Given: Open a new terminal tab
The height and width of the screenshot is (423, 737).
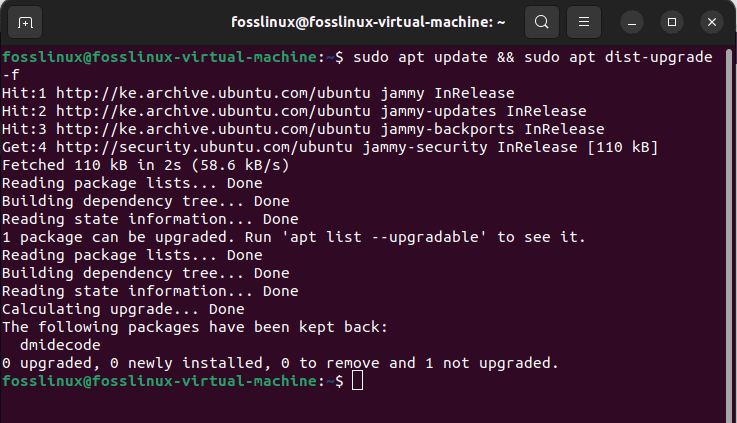Looking at the screenshot, I should click(x=25, y=22).
